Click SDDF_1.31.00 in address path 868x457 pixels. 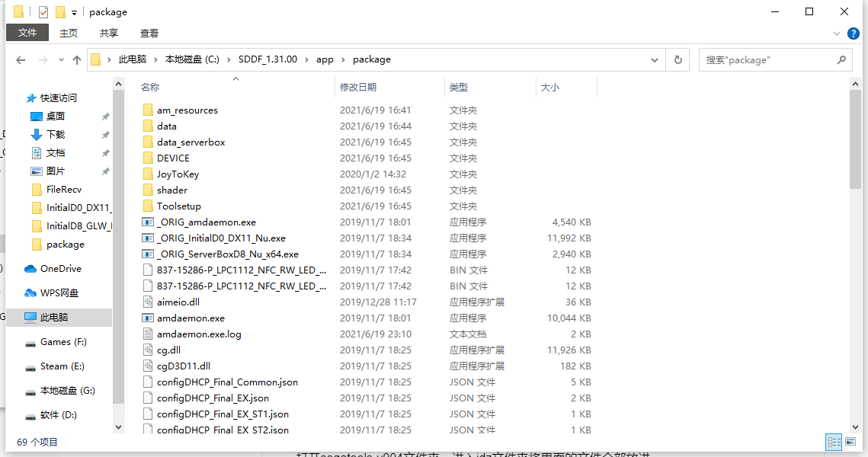pyautogui.click(x=268, y=59)
